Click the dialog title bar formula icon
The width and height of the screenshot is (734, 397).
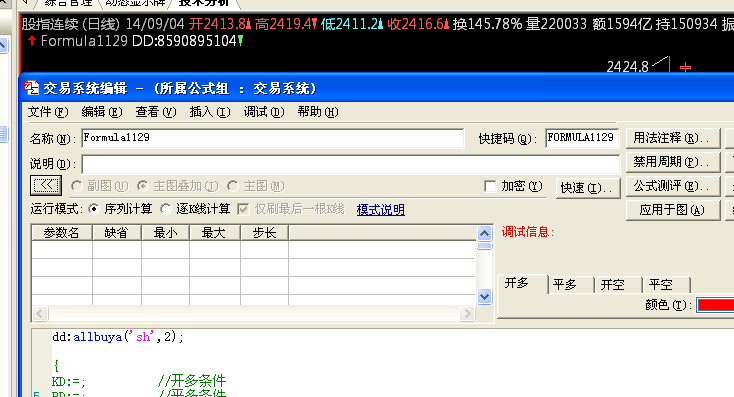tap(32, 88)
